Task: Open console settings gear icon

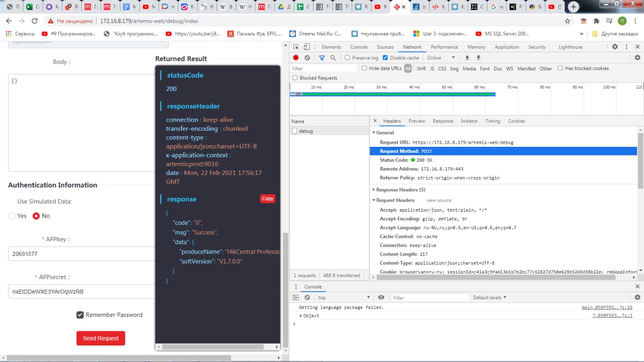Action: click(637, 298)
